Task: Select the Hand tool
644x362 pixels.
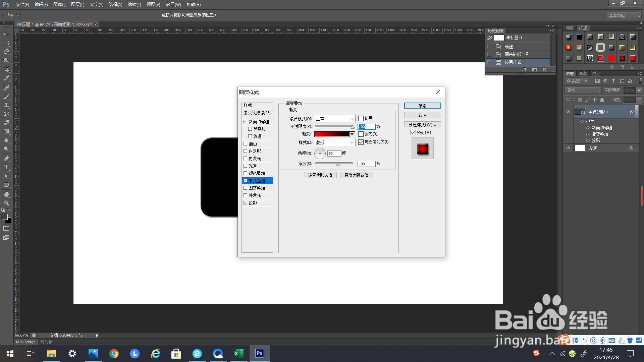Action: click(x=6, y=194)
